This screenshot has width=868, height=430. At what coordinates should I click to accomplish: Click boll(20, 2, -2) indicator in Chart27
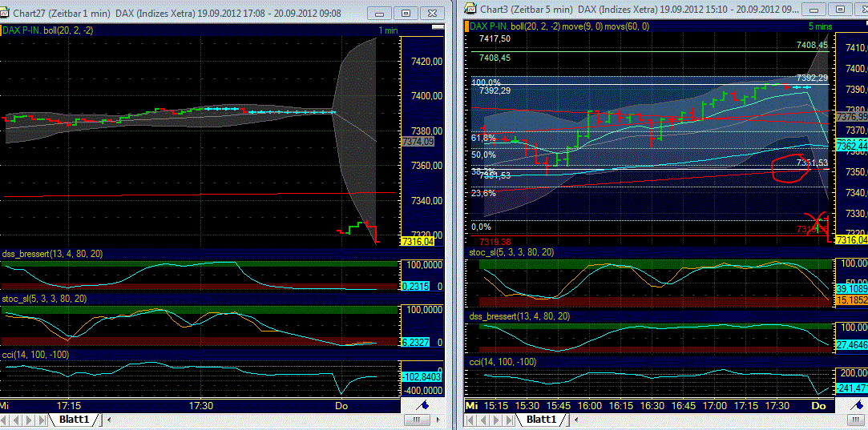pyautogui.click(x=67, y=30)
